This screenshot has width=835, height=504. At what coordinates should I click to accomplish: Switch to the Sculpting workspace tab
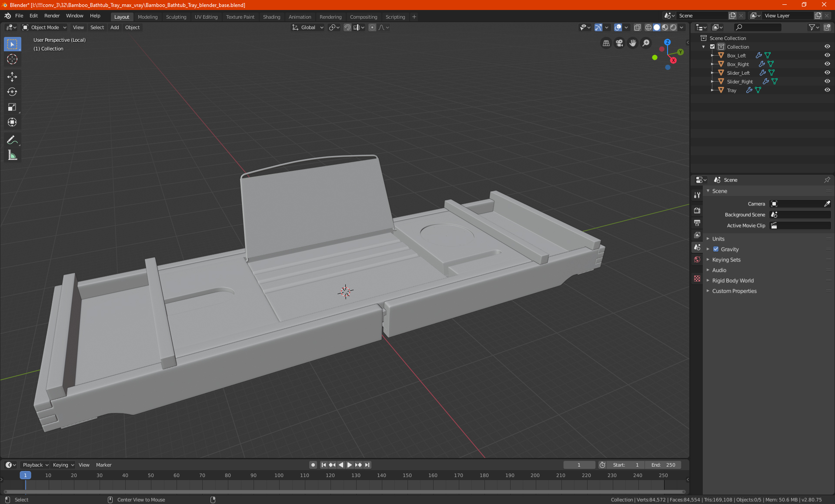pyautogui.click(x=176, y=17)
